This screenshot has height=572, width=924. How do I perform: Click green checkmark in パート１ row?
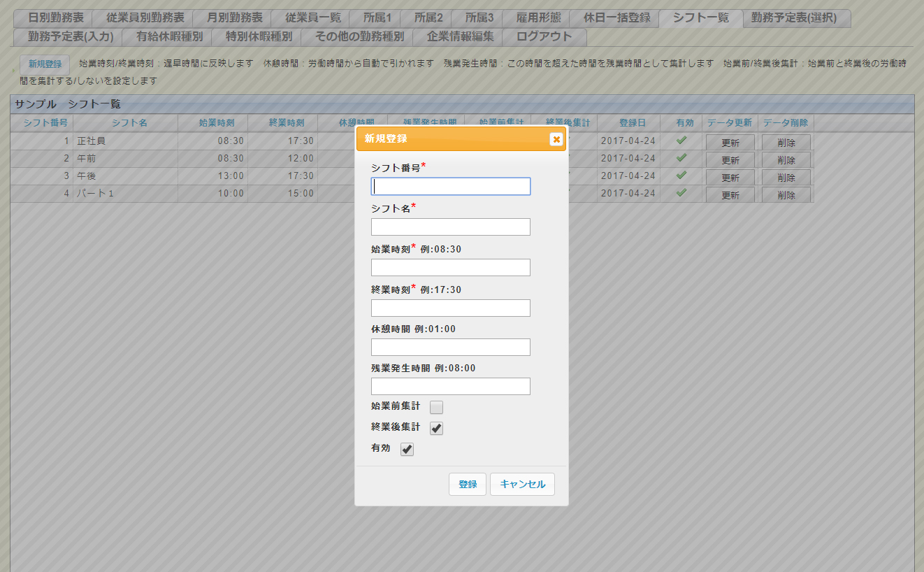(x=681, y=193)
